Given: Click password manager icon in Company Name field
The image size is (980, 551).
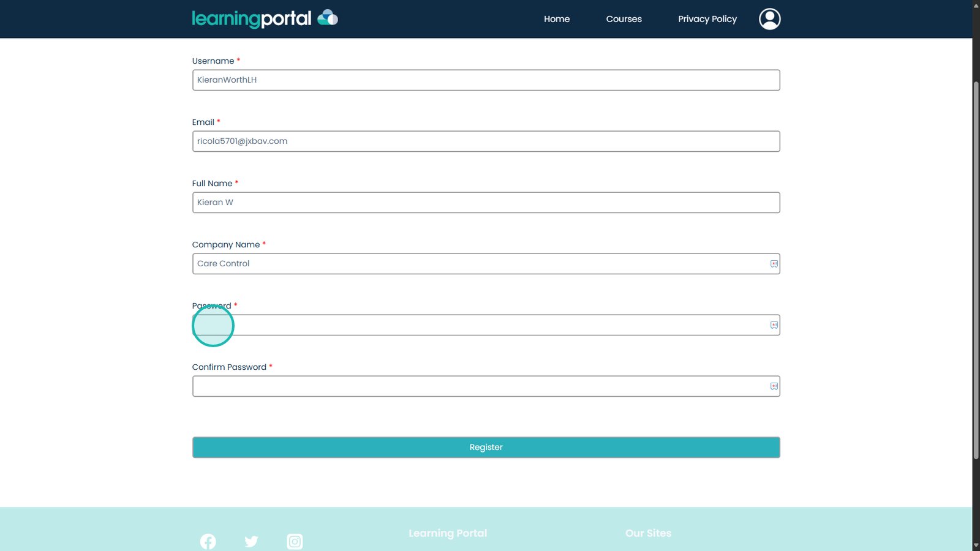Looking at the screenshot, I should (x=774, y=264).
